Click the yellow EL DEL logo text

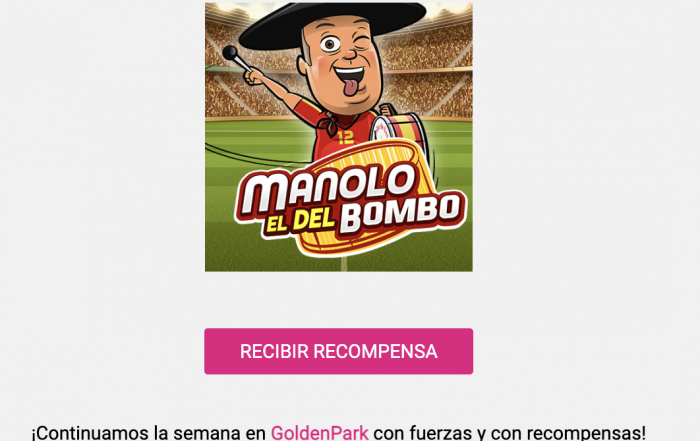(x=300, y=220)
